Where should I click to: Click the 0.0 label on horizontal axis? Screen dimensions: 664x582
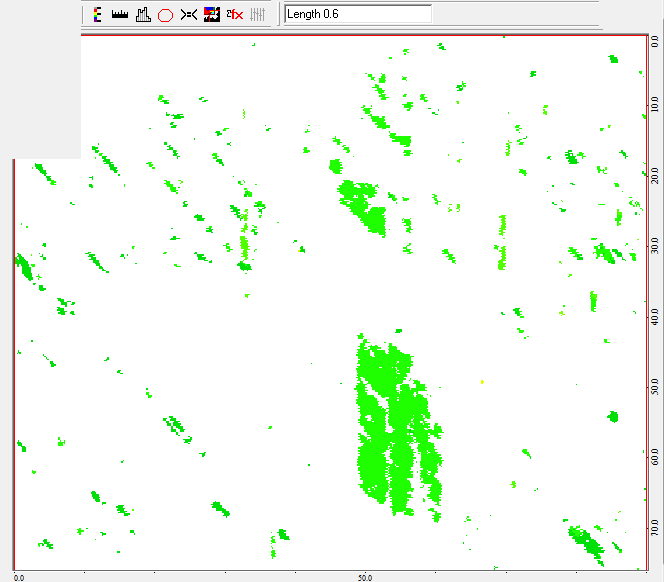pos(19,577)
